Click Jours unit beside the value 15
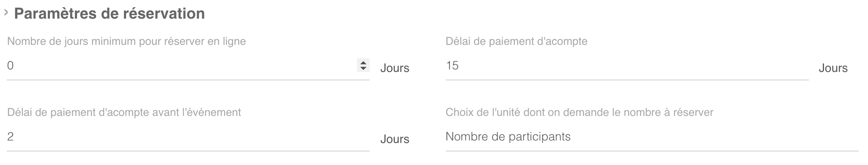 [x=833, y=68]
